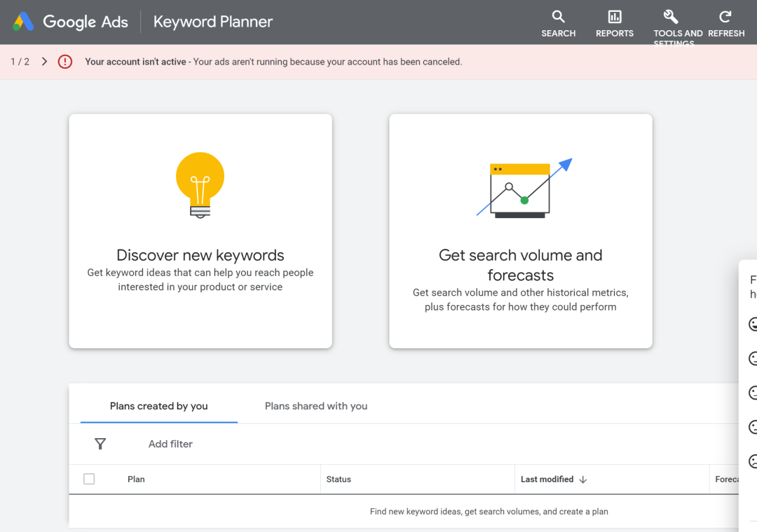
Task: Open the Reports chart icon
Action: [614, 17]
